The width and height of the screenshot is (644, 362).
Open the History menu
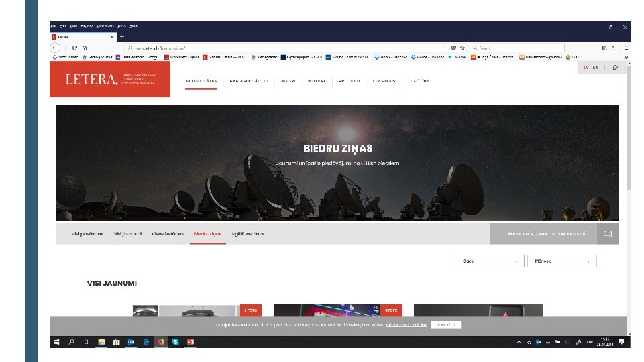click(87, 26)
